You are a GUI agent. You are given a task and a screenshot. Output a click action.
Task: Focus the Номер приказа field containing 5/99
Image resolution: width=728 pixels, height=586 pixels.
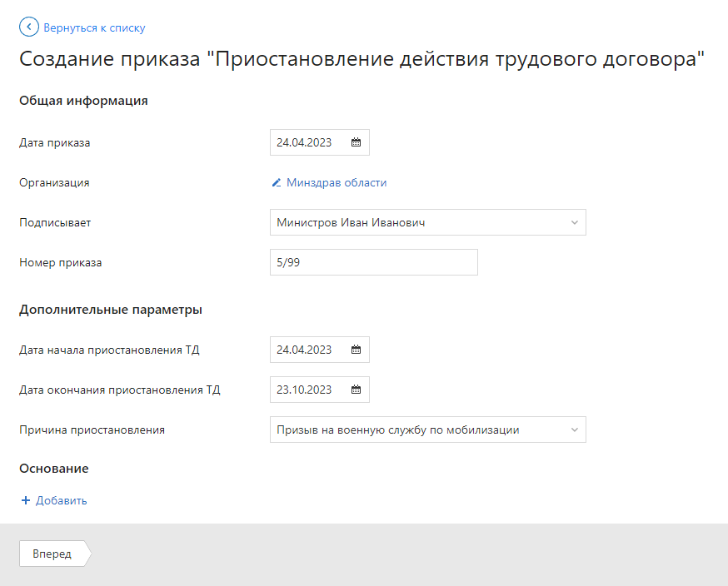[x=373, y=262]
